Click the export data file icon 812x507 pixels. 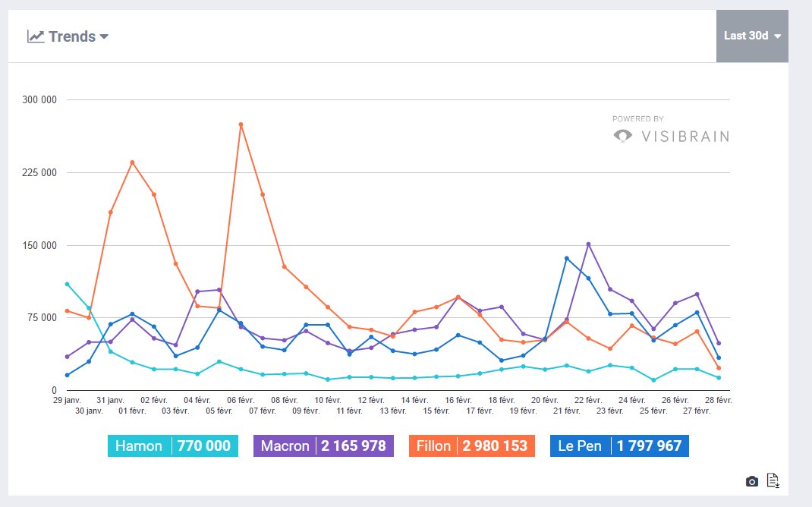(773, 480)
